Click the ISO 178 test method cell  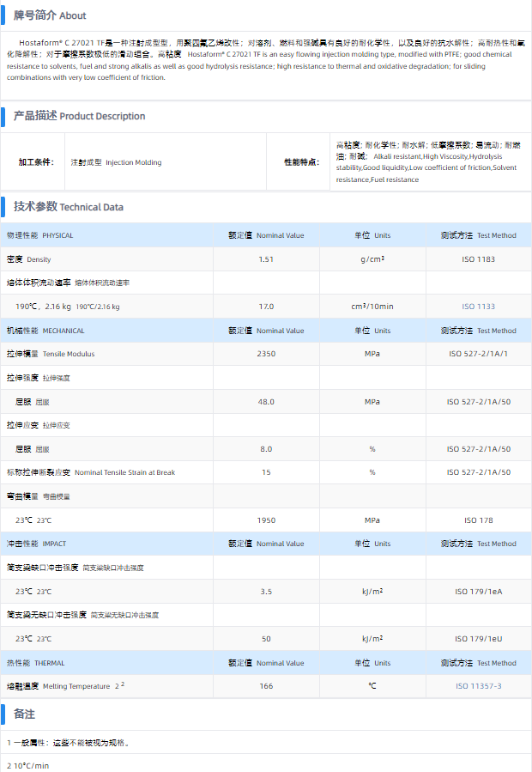tap(478, 520)
